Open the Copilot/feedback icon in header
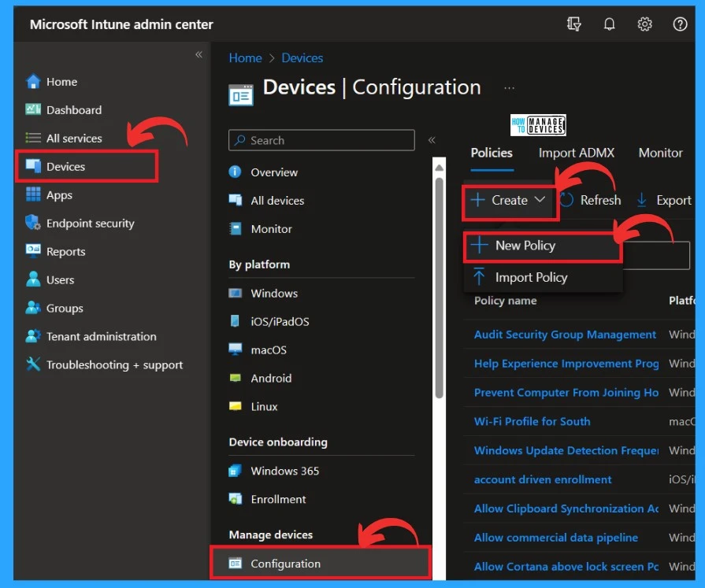705x588 pixels. point(573,24)
